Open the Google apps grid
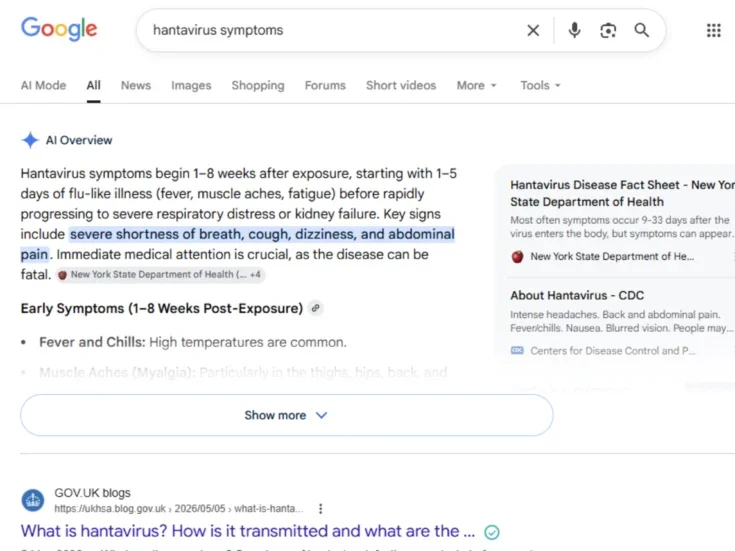The width and height of the screenshot is (735, 551). [713, 30]
